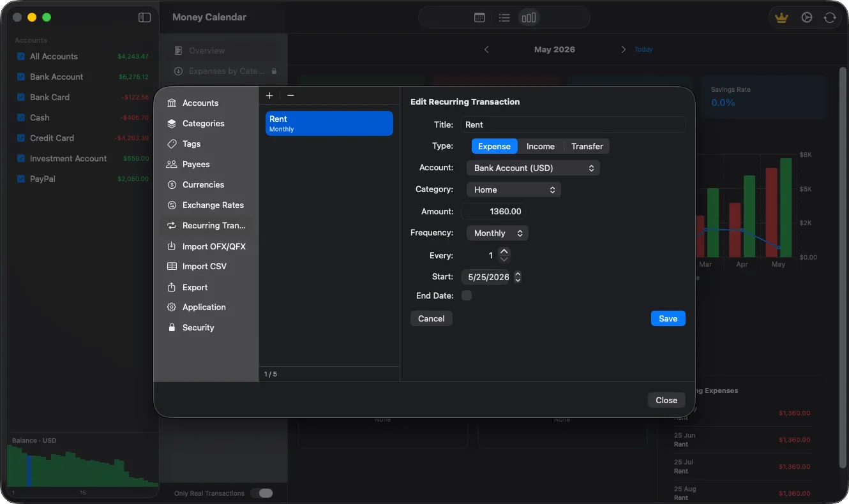849x504 pixels.
Task: Click May 2026 month label
Action: (554, 49)
